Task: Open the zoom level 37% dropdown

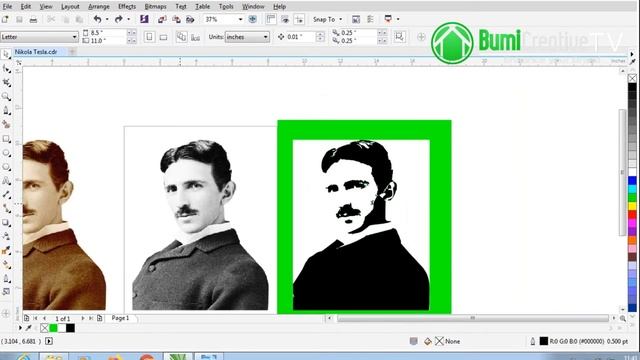Action: 240,19
